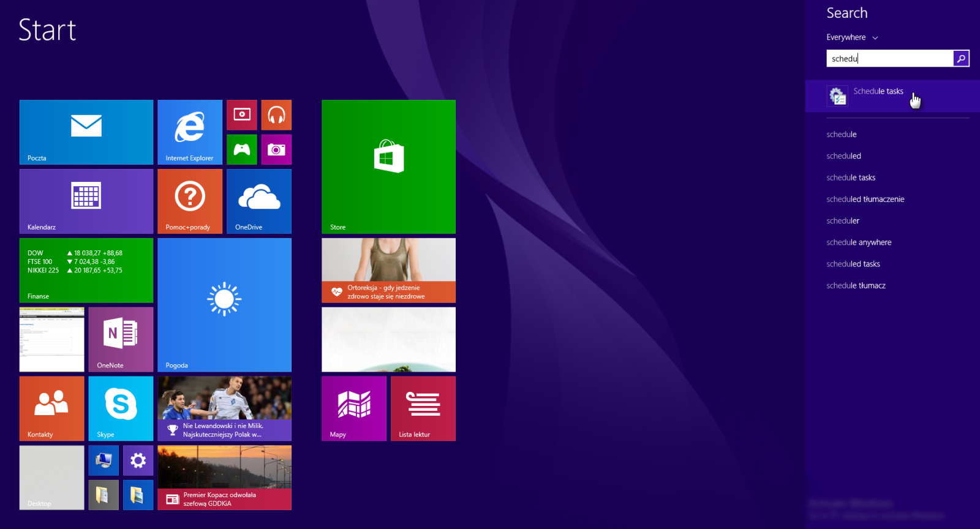
Task: Open the Lista lektur reading list tile
Action: 423,409
